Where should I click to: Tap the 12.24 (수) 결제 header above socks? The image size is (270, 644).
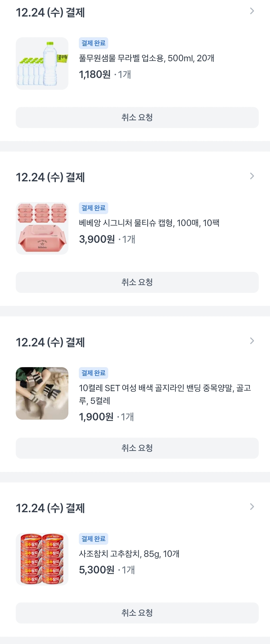(50, 342)
